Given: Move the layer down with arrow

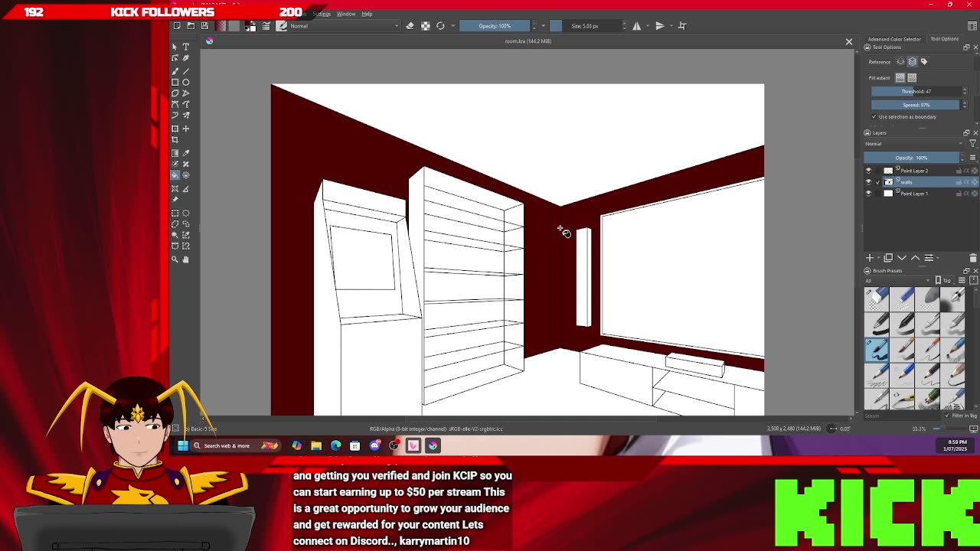Looking at the screenshot, I should (x=902, y=258).
